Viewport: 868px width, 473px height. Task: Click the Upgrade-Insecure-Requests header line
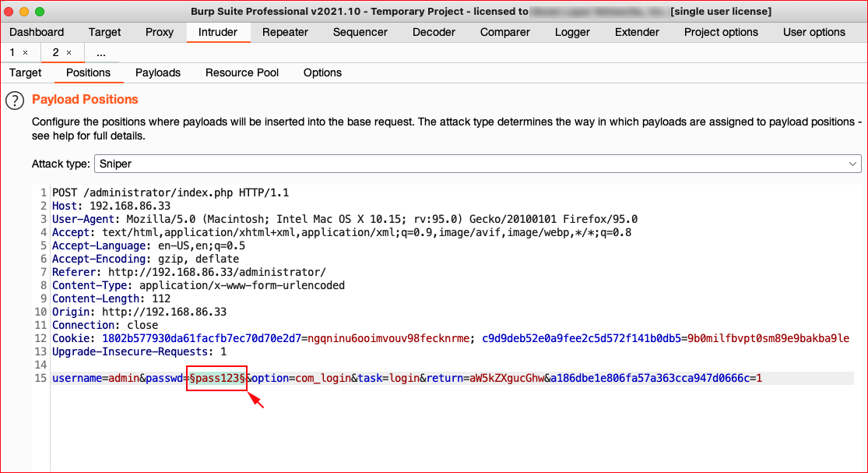pyautogui.click(x=139, y=352)
